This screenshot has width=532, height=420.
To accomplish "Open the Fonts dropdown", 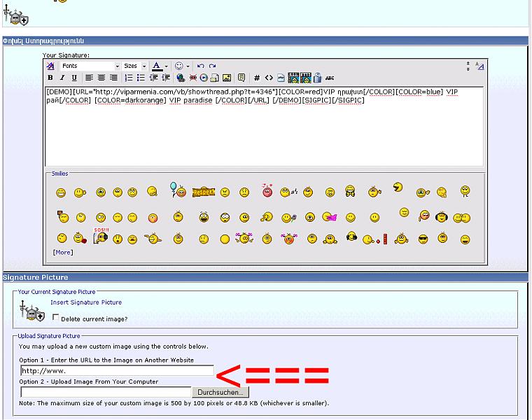I will point(90,66).
